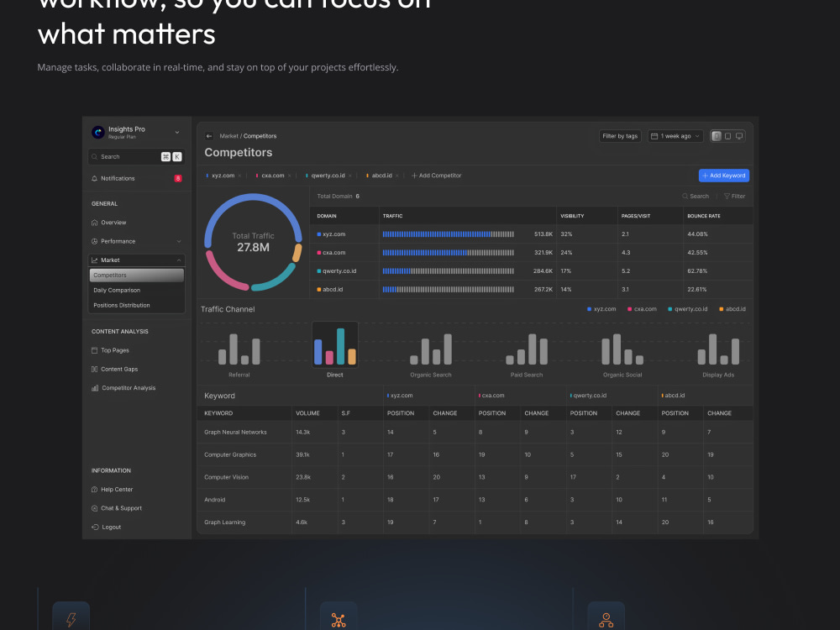
Task: Open the domain table Filter
Action: click(734, 196)
